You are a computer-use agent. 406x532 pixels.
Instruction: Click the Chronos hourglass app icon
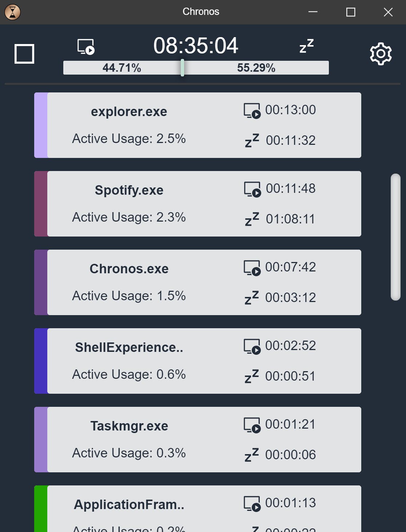[x=12, y=12]
